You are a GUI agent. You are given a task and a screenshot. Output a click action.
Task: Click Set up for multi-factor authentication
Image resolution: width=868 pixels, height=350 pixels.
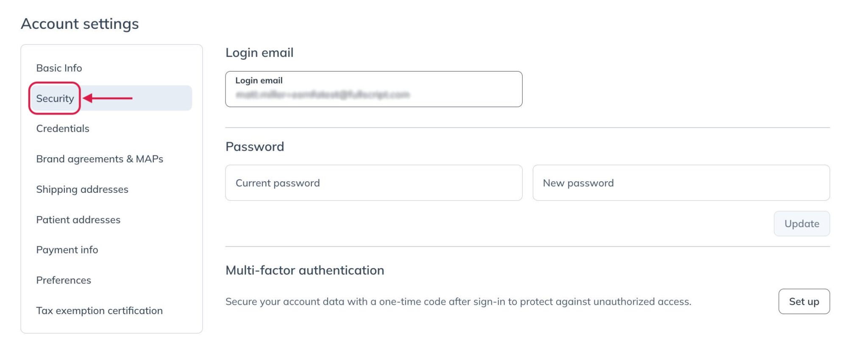click(x=804, y=301)
